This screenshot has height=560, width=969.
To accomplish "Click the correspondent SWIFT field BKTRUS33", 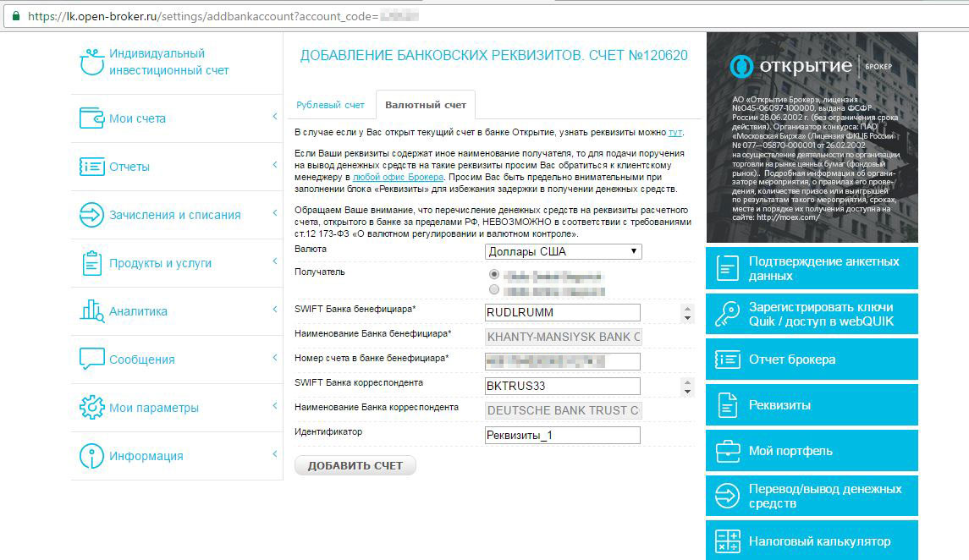I will [x=563, y=386].
